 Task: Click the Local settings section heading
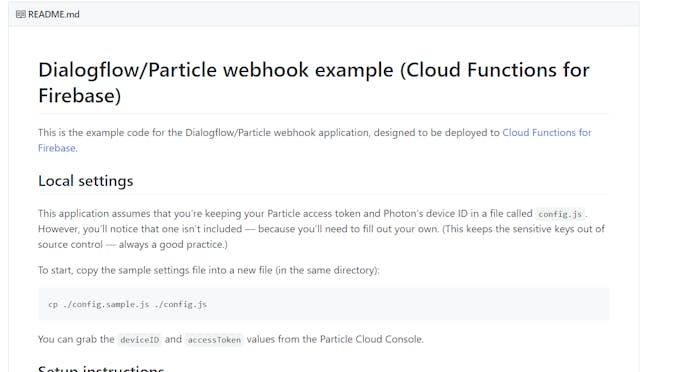click(85, 181)
